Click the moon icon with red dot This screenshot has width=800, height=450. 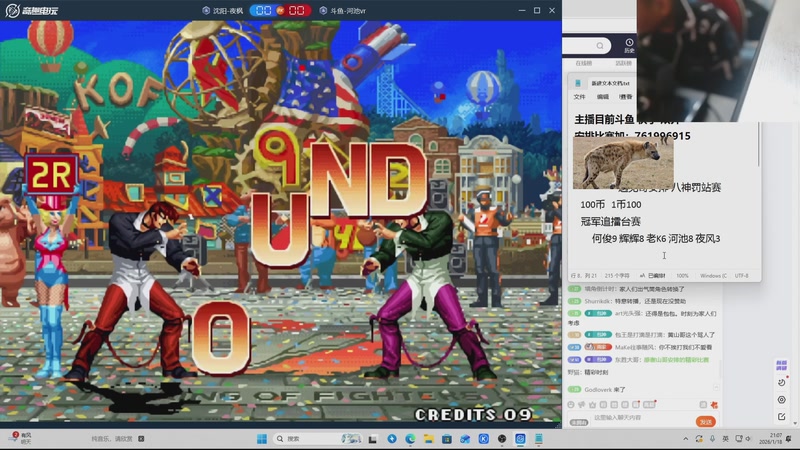[782, 382]
